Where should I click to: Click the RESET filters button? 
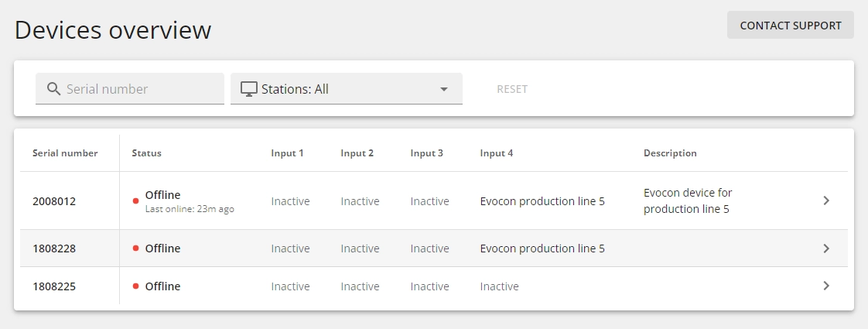click(512, 89)
